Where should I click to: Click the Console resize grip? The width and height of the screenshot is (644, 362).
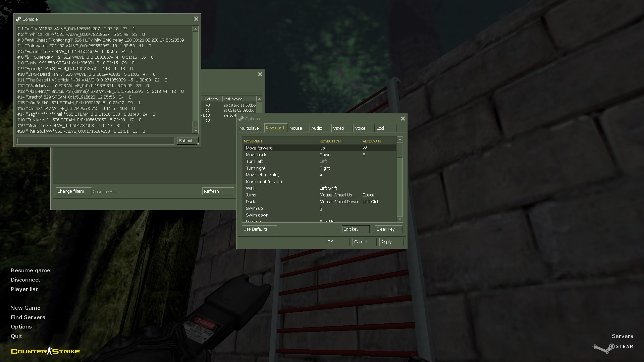click(198, 143)
